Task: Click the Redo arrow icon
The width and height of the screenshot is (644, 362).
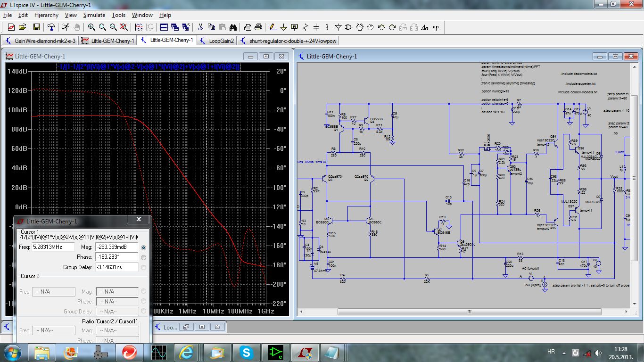Action: [393, 27]
